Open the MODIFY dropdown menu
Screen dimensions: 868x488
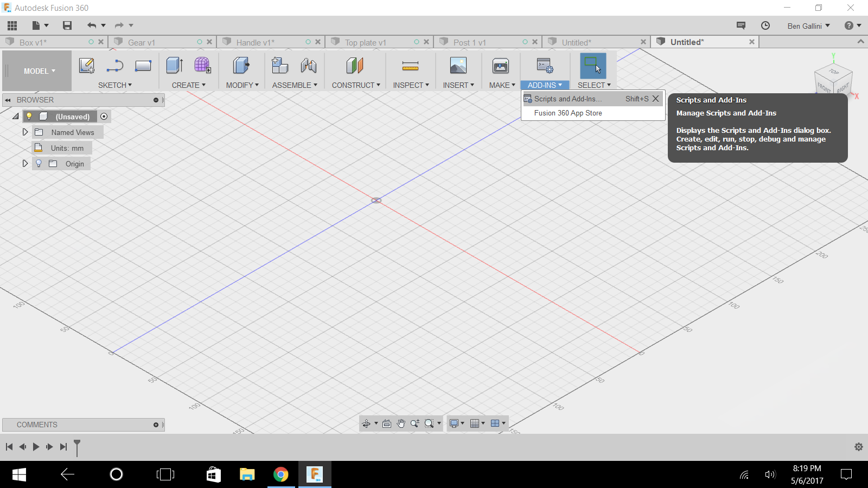(242, 85)
